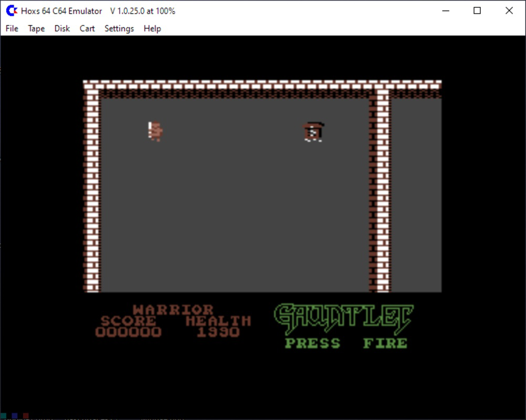Open the Help menu
This screenshot has width=526, height=420.
coord(152,28)
